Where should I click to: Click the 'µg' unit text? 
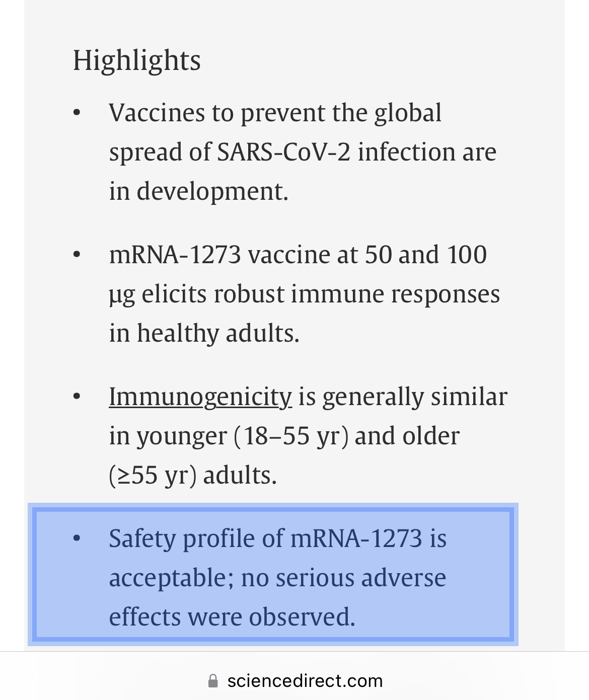click(122, 295)
